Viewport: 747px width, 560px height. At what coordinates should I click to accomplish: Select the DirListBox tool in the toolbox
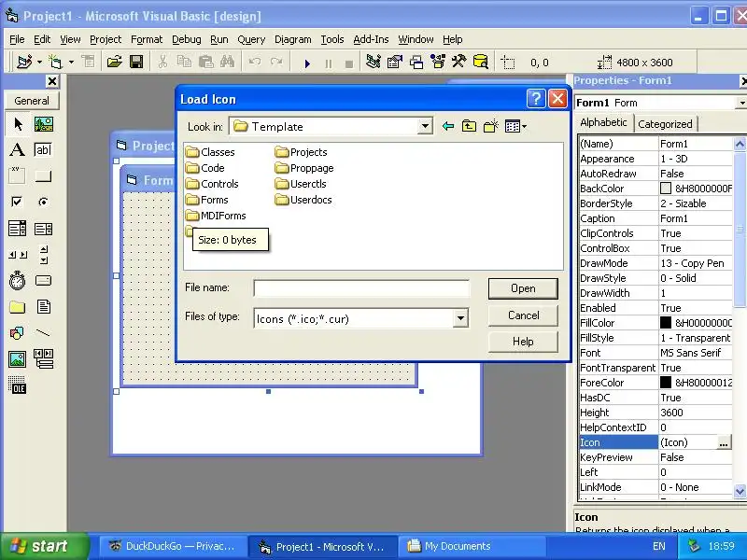[x=18, y=307]
